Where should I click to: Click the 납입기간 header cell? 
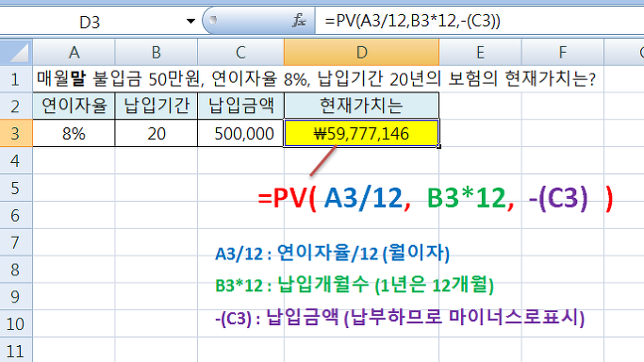point(157,106)
